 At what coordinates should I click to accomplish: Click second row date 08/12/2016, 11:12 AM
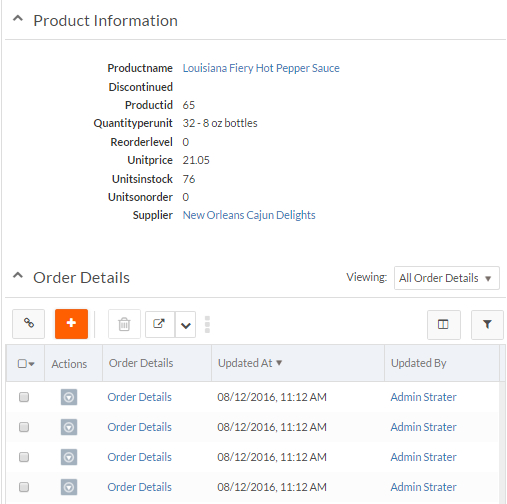[272, 427]
